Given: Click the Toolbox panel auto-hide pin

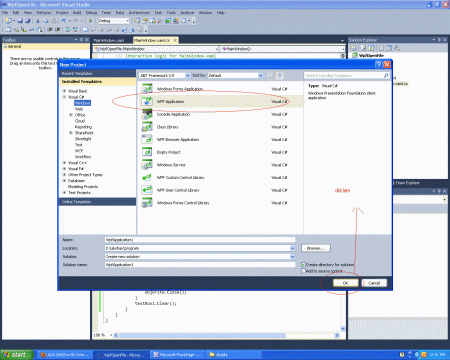Looking at the screenshot, I should coord(81,40).
